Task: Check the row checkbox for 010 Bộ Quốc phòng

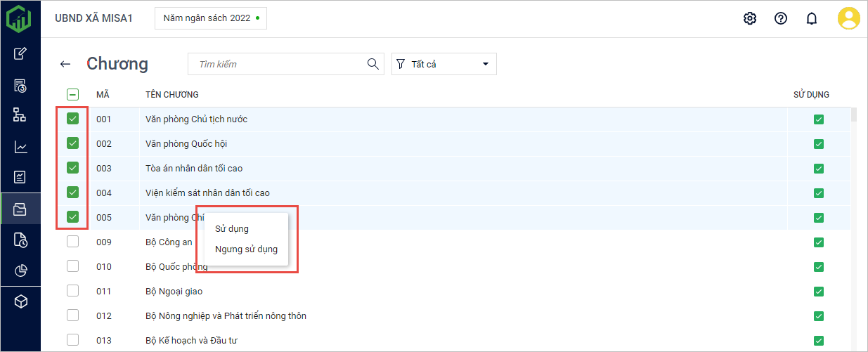Action: tap(72, 266)
